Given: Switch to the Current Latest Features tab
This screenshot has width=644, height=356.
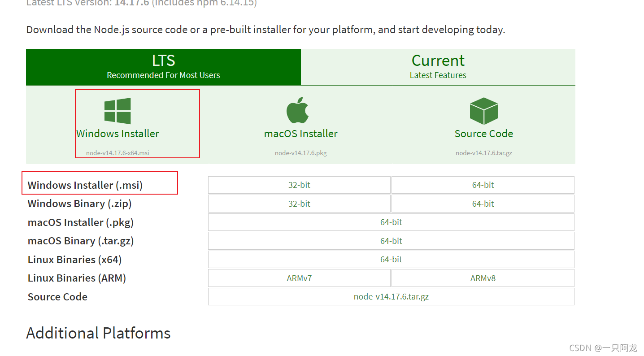Looking at the screenshot, I should pyautogui.click(x=438, y=67).
